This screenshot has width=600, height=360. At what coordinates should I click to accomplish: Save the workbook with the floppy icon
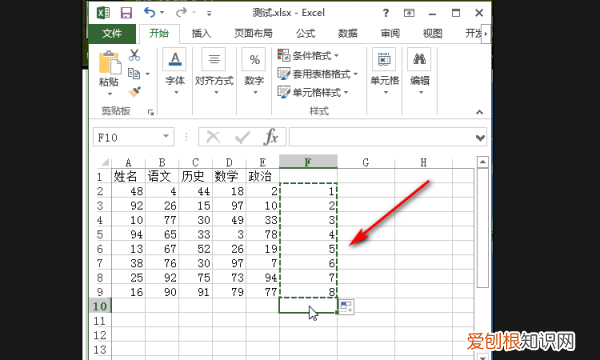click(x=126, y=13)
